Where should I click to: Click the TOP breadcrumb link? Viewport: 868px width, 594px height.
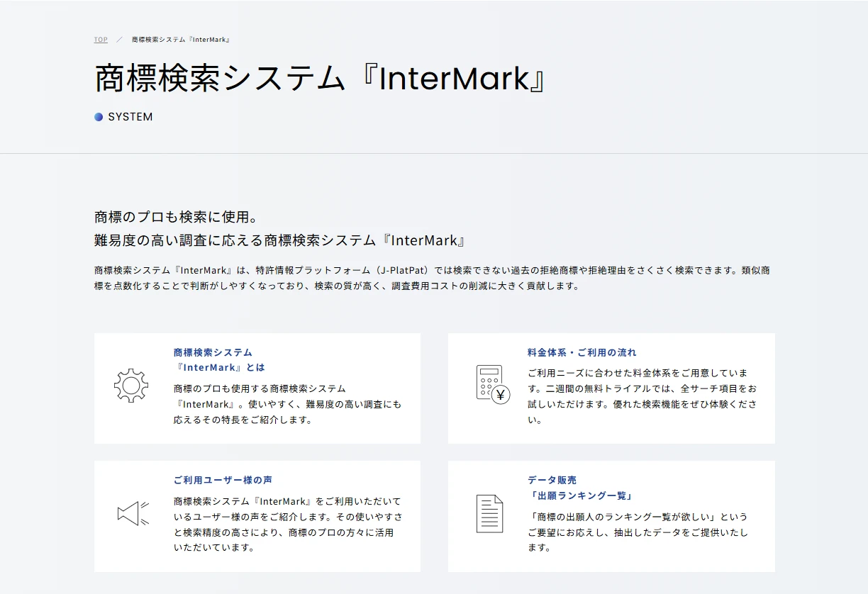pyautogui.click(x=101, y=40)
